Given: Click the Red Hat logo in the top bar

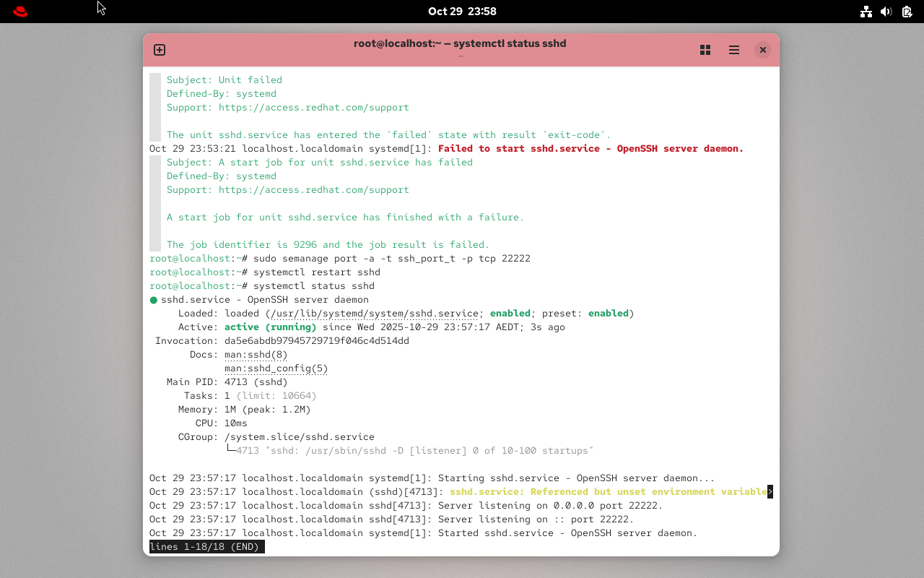Looking at the screenshot, I should (19, 11).
